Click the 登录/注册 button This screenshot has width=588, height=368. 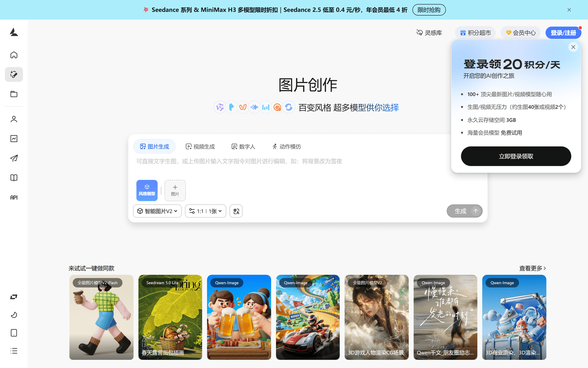[563, 33]
